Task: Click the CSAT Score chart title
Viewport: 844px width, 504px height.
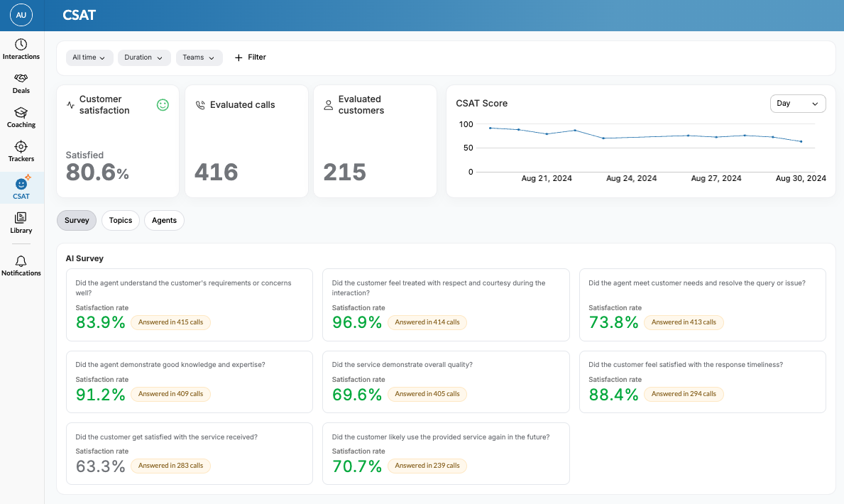Action: (x=482, y=104)
